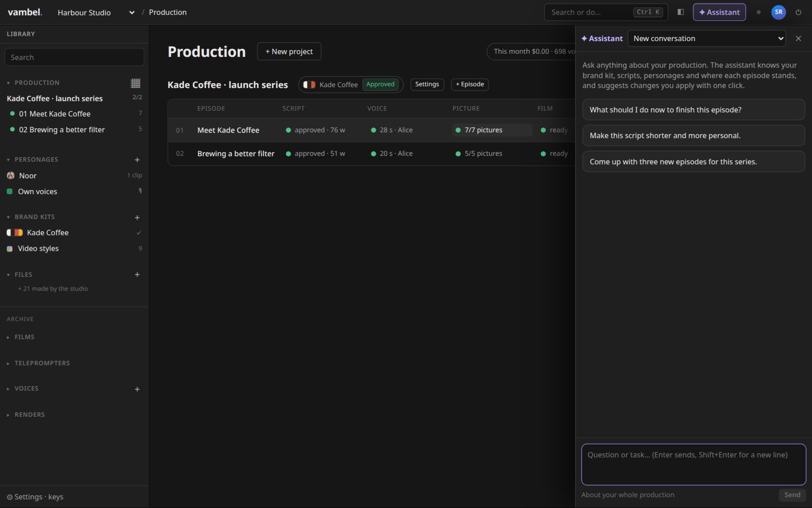Open the Harbour Studio workspace dropdown

96,13
